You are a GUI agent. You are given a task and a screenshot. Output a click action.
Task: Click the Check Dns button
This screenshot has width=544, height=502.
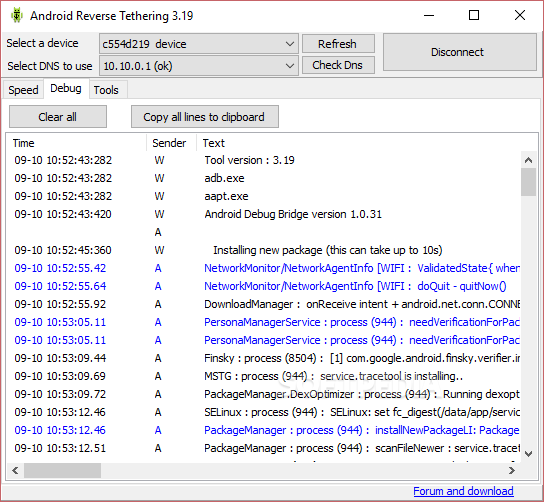(338, 65)
